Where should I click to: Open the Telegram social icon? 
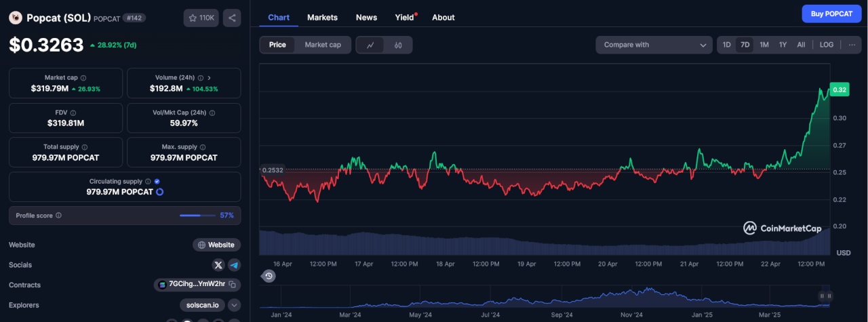coord(234,265)
